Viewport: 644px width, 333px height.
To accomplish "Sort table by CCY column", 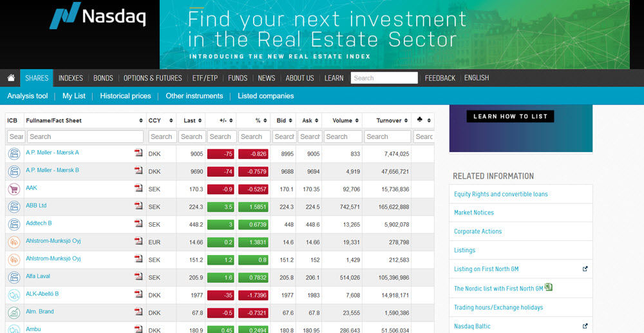I will (160, 120).
